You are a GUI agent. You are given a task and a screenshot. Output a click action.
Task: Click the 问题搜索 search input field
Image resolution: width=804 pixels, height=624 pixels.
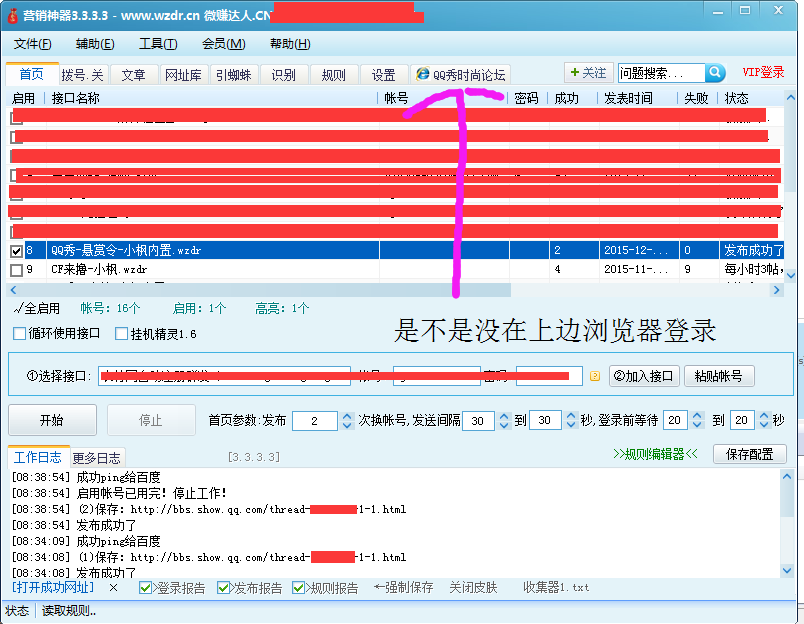click(x=661, y=73)
